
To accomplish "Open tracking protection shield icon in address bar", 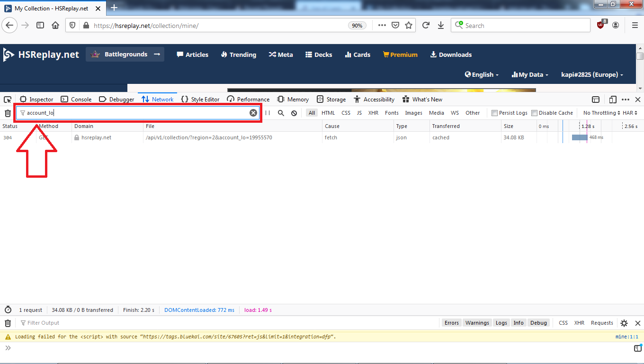I will [72, 26].
